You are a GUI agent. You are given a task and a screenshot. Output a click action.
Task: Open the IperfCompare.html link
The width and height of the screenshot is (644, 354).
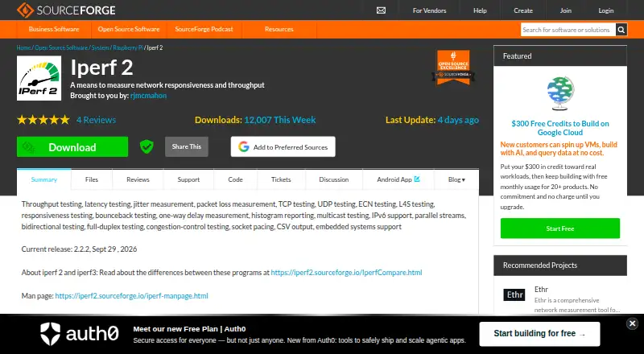[346, 272]
